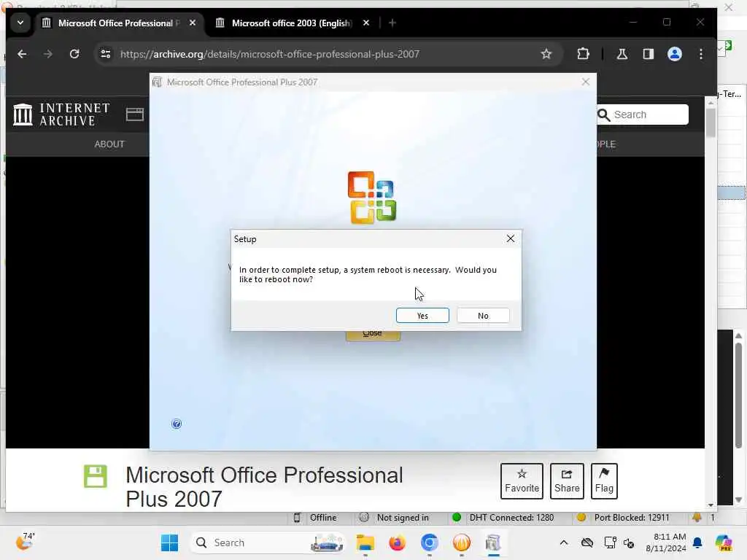Open Chrome Labs flask icon
Screen dimensions: 747x560
click(x=622, y=54)
